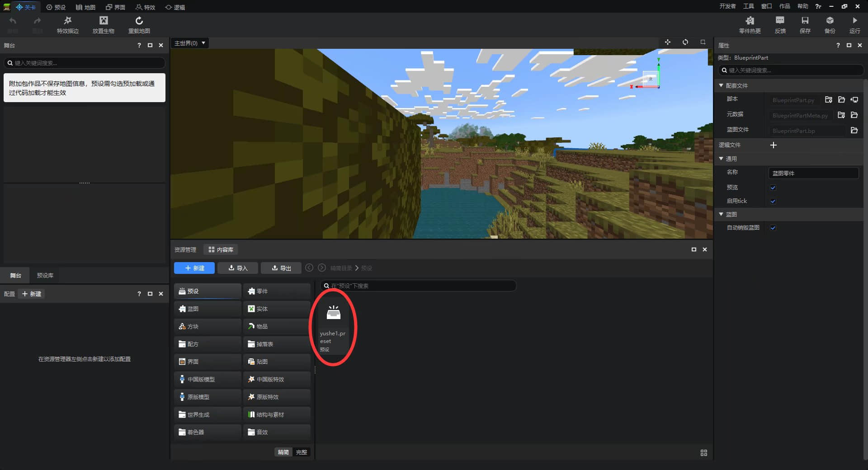The height and width of the screenshot is (470, 868).
Task: Collapse the 蓝图 properties section
Action: click(721, 214)
